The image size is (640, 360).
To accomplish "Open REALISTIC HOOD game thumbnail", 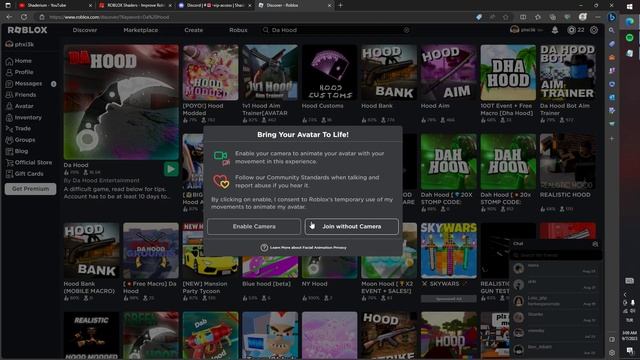I will [567, 162].
